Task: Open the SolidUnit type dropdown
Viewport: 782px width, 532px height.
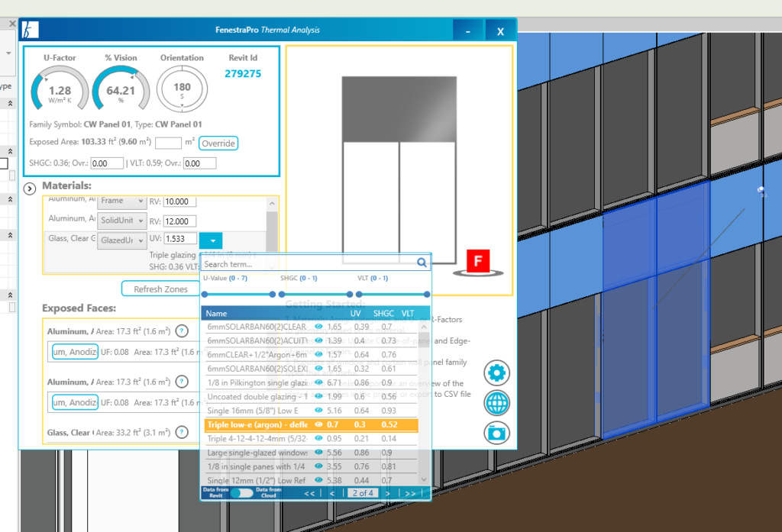Action: 121,221
